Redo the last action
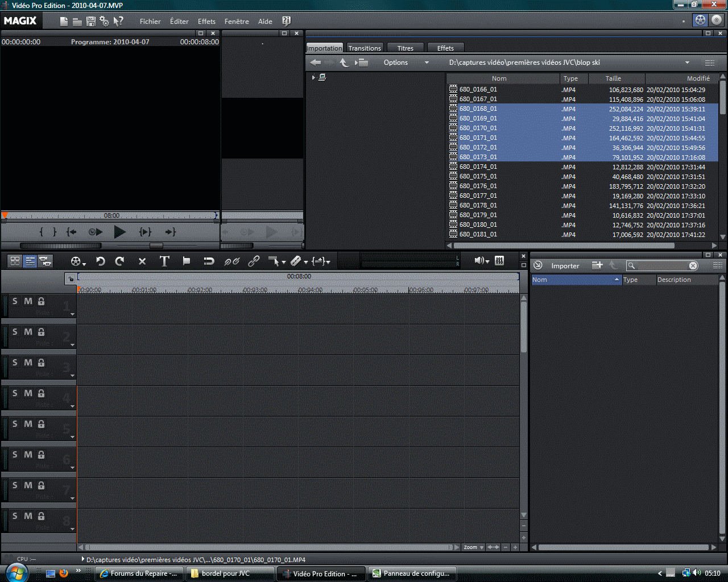 [119, 261]
